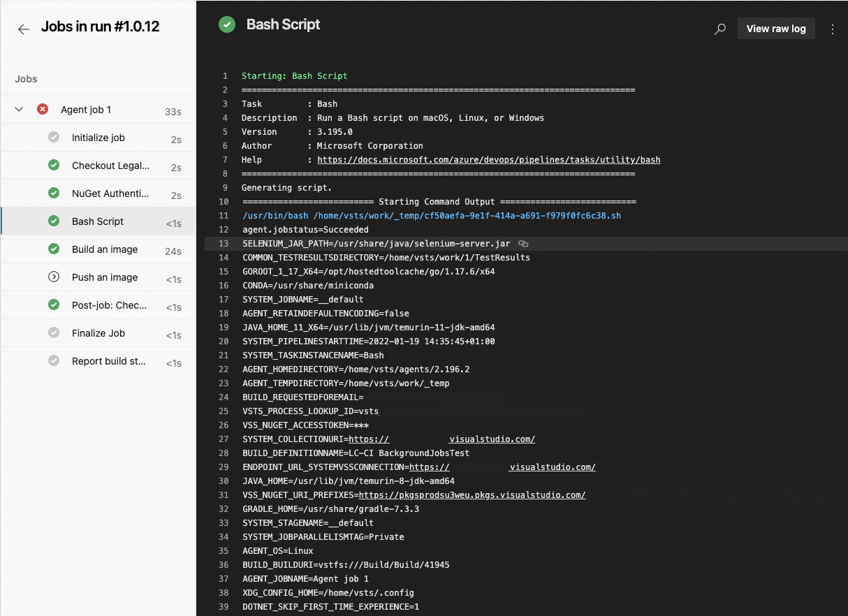
Task: Click the green Bash Script header status icon
Action: [x=227, y=25]
